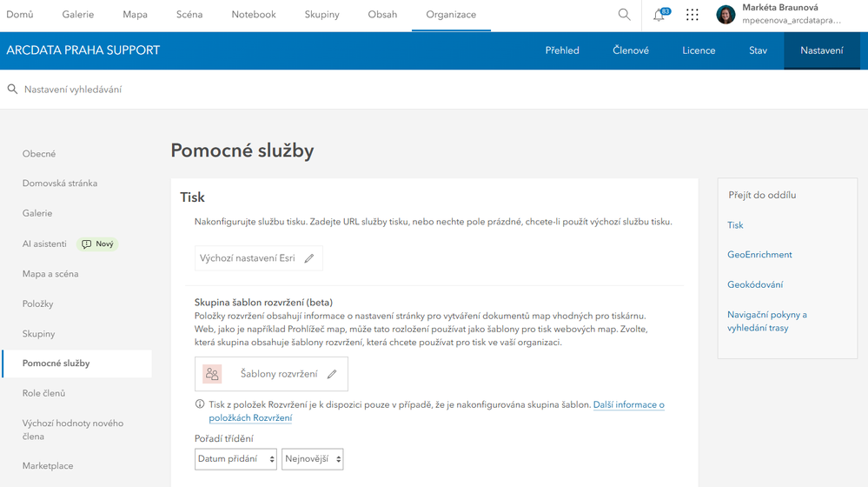Expand the Nejnovější order dropdown
The height and width of the screenshot is (487, 868).
pyautogui.click(x=312, y=458)
